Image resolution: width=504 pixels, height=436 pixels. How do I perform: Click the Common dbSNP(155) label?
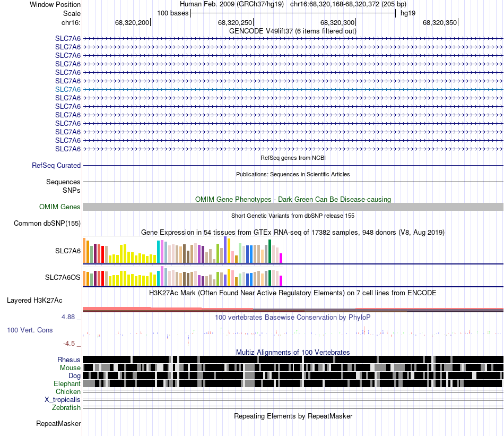pyautogui.click(x=47, y=223)
